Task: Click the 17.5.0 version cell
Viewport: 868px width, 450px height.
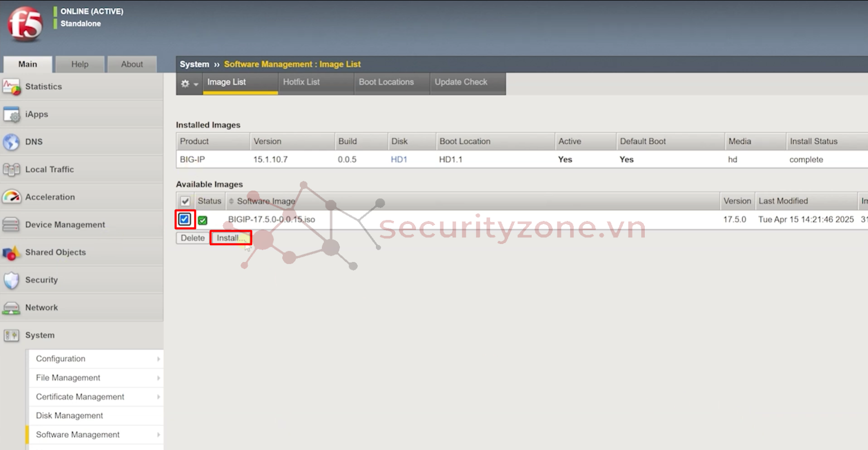Action: [x=735, y=219]
